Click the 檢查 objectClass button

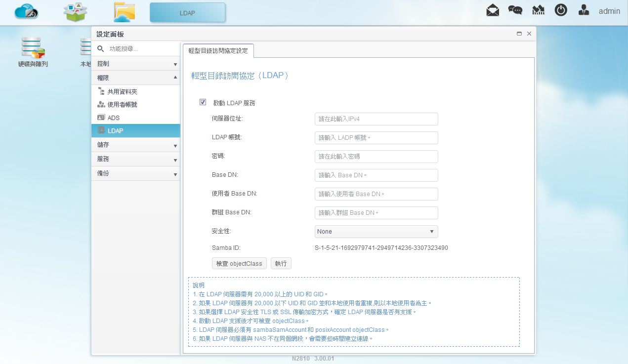(239, 263)
